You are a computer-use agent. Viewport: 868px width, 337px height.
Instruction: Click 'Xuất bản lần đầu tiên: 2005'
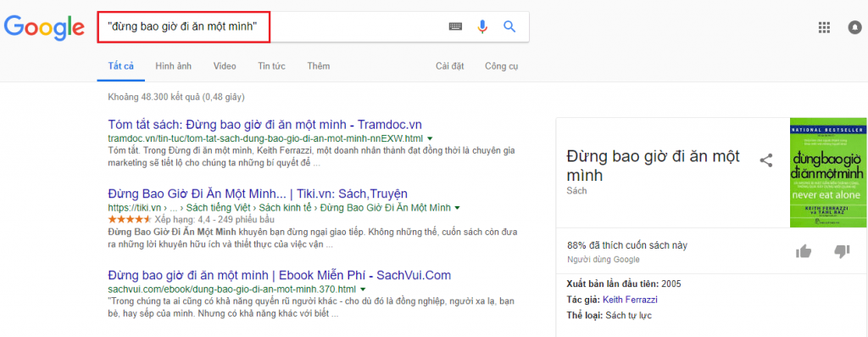pos(624,284)
